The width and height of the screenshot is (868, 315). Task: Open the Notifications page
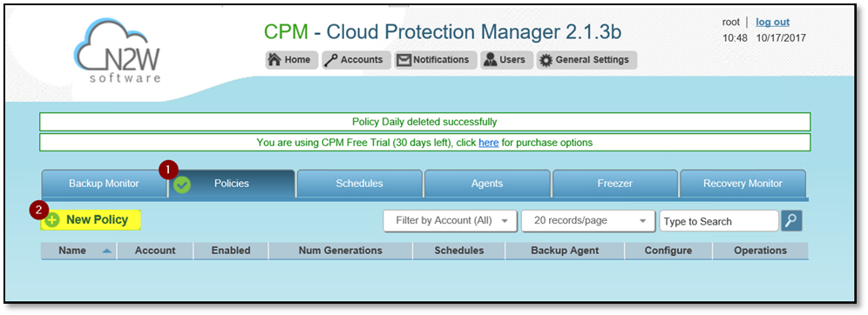click(x=435, y=60)
